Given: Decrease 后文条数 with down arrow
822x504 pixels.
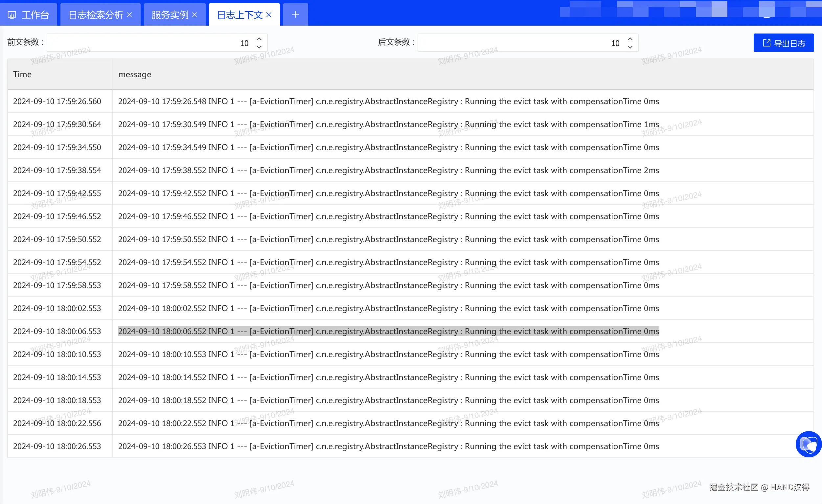Looking at the screenshot, I should pos(630,47).
